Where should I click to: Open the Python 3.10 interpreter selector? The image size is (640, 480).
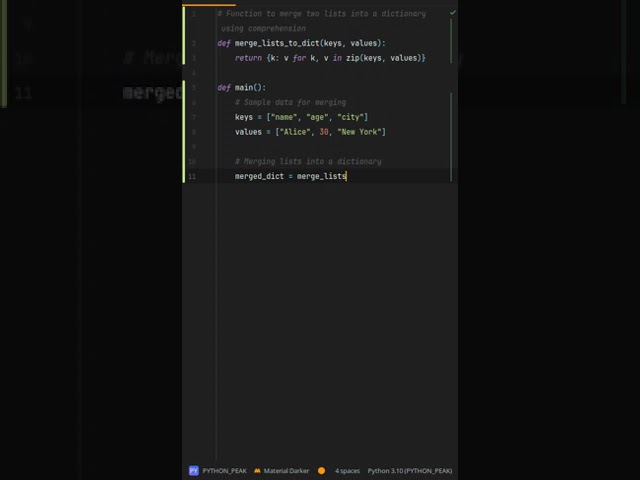[x=410, y=471]
